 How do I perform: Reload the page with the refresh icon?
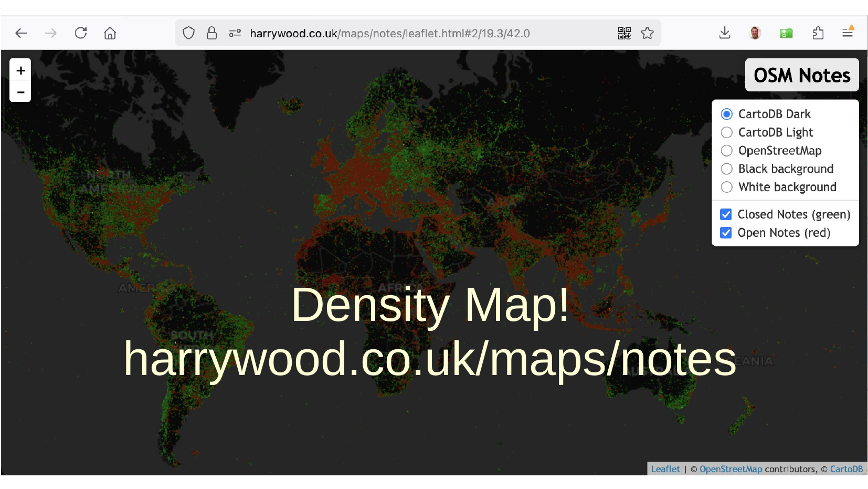(x=81, y=33)
